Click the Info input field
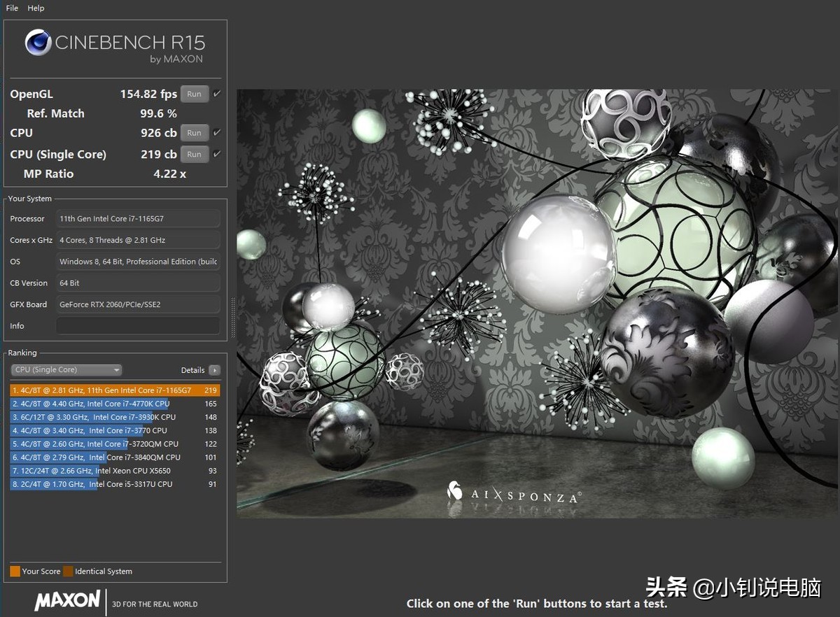Screen dimensions: 840x617 pos(138,326)
